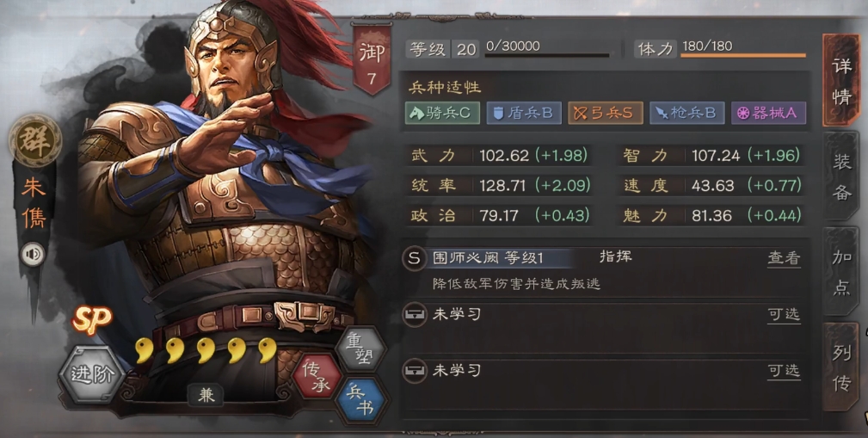Open the 兵书 blue hexagon
868x438 pixels.
click(x=360, y=400)
